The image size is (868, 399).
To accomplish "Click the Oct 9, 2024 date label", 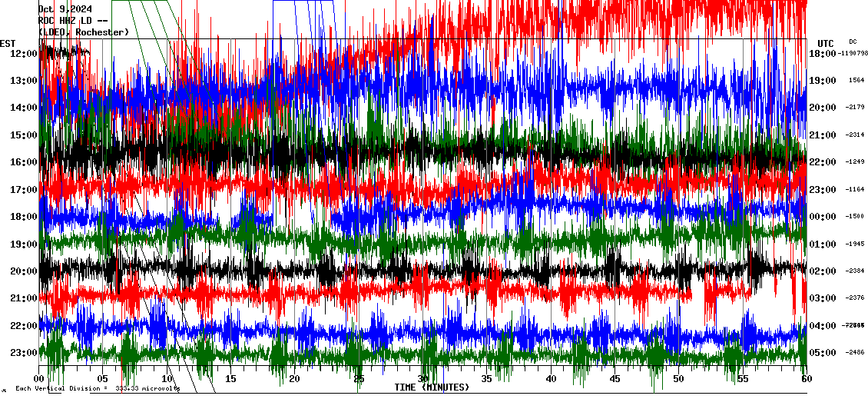I will 65,9.
